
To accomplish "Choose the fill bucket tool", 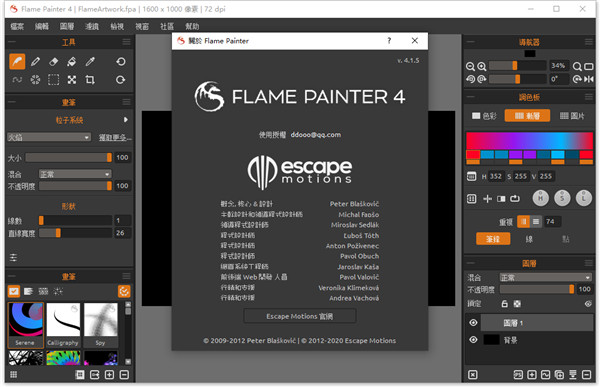I will pyautogui.click(x=72, y=61).
